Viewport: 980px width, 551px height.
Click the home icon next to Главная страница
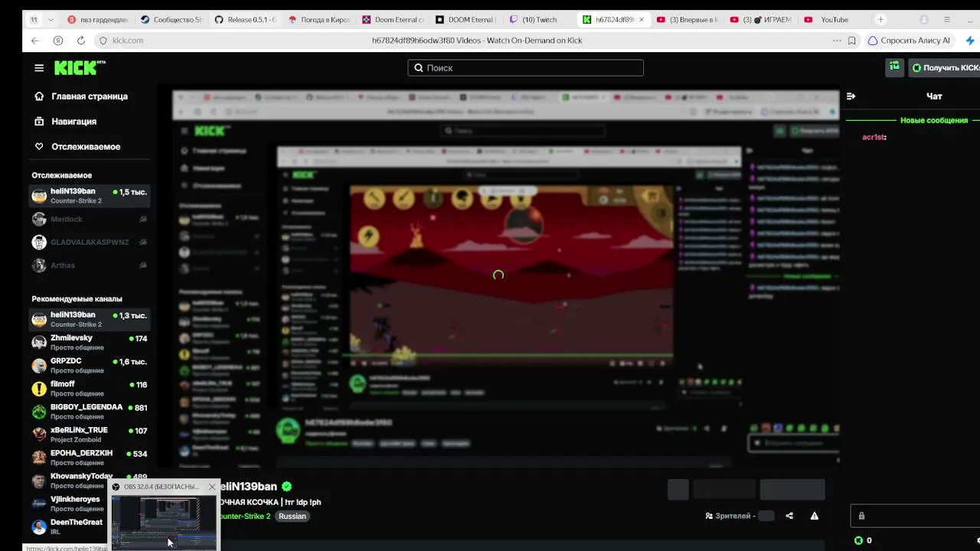point(39,96)
